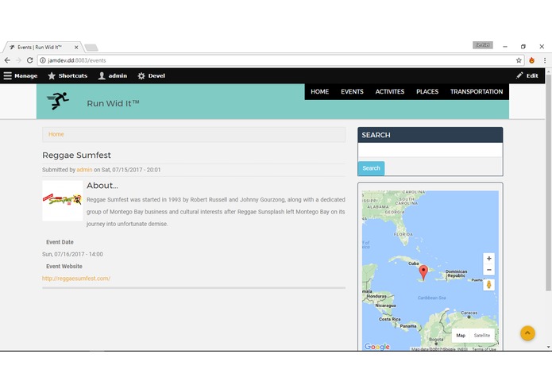The height and width of the screenshot is (392, 552).
Task: Go to HOME in navigation
Action: tap(319, 92)
